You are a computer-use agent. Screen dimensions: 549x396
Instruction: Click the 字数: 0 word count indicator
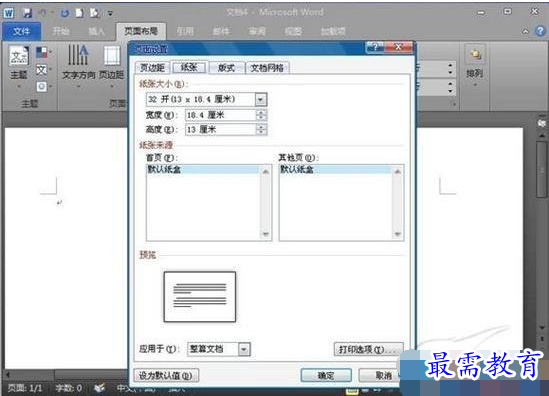tap(69, 388)
